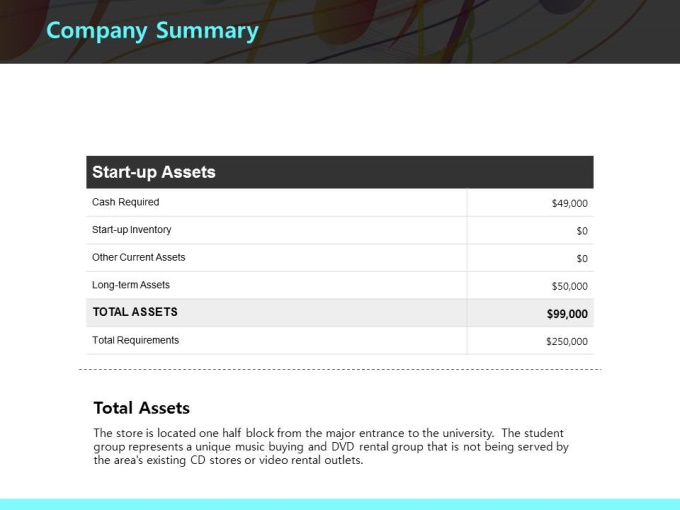Image resolution: width=680 pixels, height=510 pixels.
Task: Click the paragraph about the store location
Action: pyautogui.click(x=331, y=447)
